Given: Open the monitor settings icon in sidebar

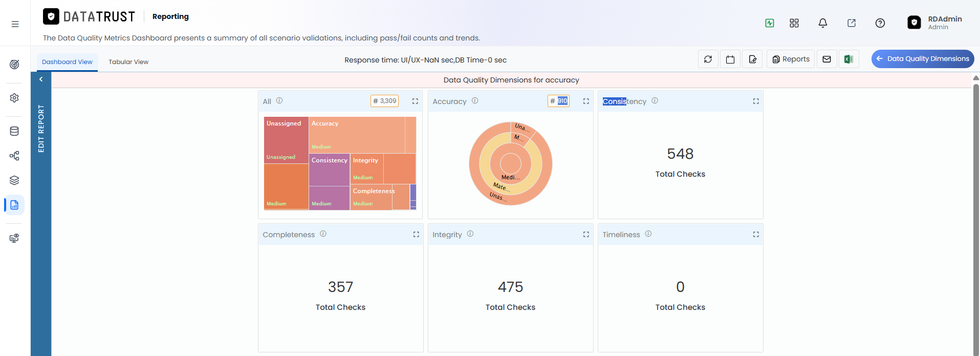Looking at the screenshot, I should 14,238.
